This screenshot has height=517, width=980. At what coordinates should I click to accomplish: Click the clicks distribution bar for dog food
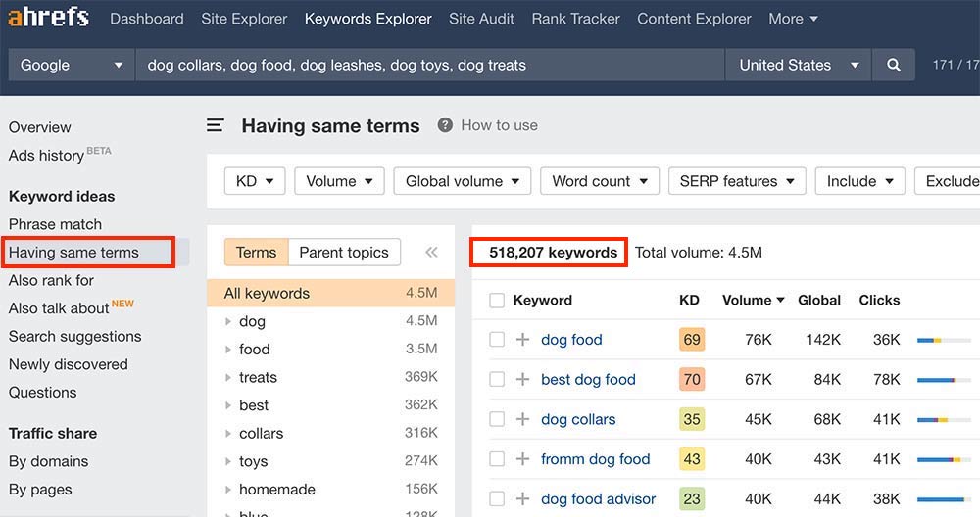click(x=944, y=341)
